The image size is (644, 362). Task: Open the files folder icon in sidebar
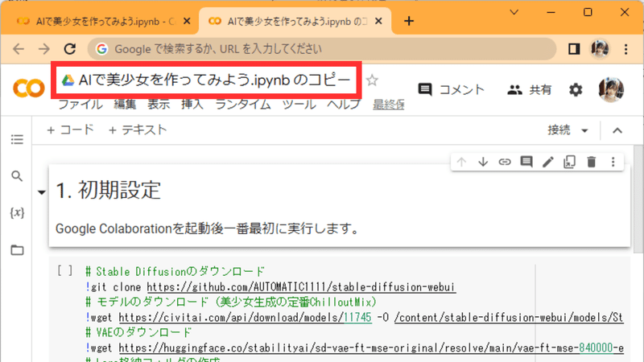pyautogui.click(x=17, y=250)
